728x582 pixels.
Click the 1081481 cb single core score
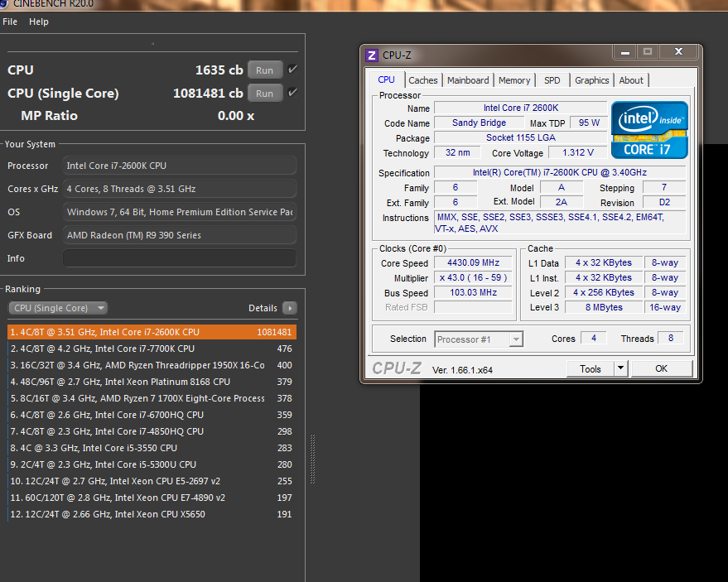click(x=208, y=94)
